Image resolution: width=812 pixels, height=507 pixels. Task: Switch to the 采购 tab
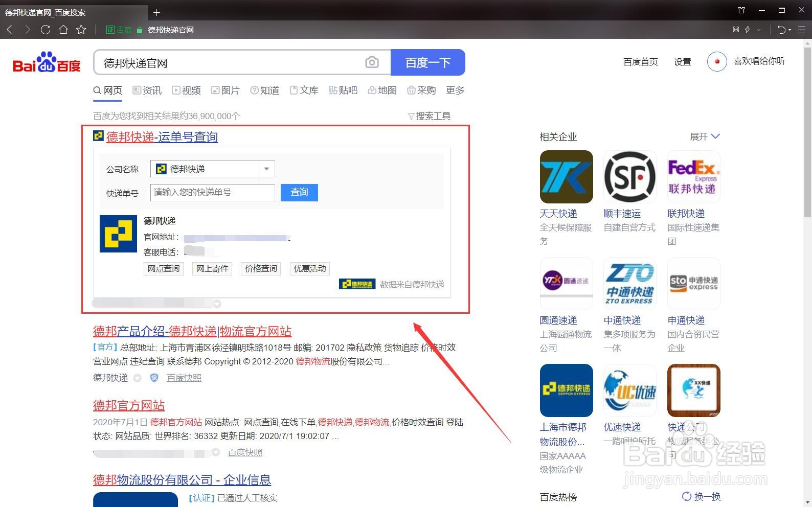(x=421, y=90)
